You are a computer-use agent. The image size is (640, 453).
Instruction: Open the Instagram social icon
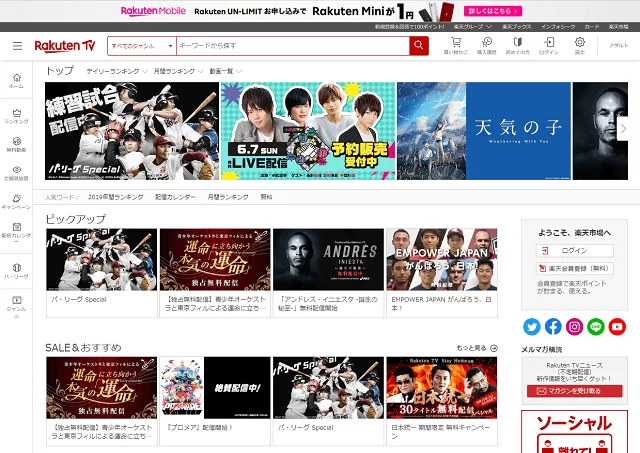574,327
